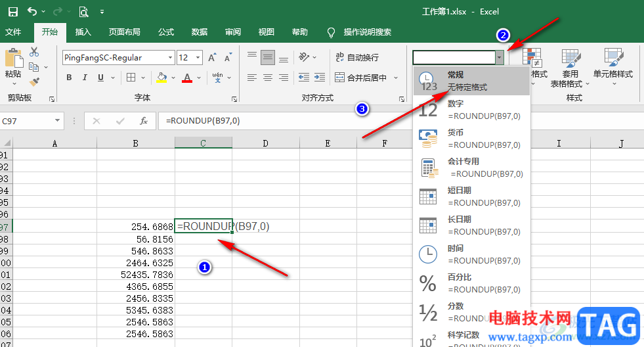Toggle Italic formatting
644x347 pixels.
pyautogui.click(x=85, y=78)
